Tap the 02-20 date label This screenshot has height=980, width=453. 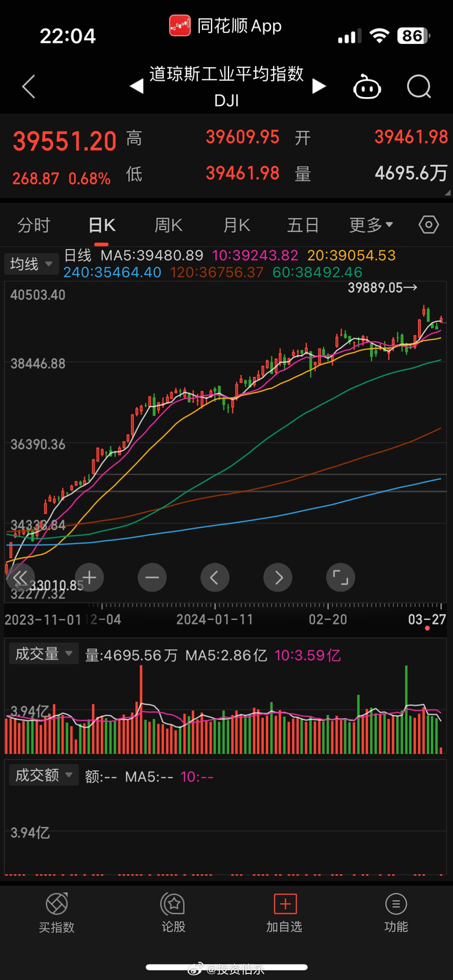click(x=327, y=619)
